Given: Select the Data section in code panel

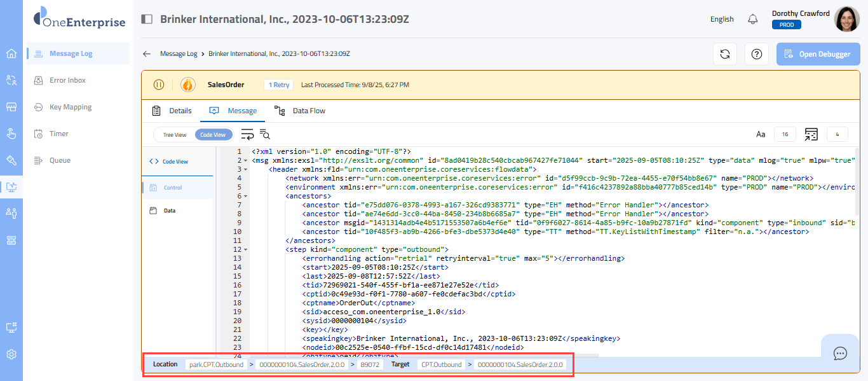Looking at the screenshot, I should [x=169, y=211].
